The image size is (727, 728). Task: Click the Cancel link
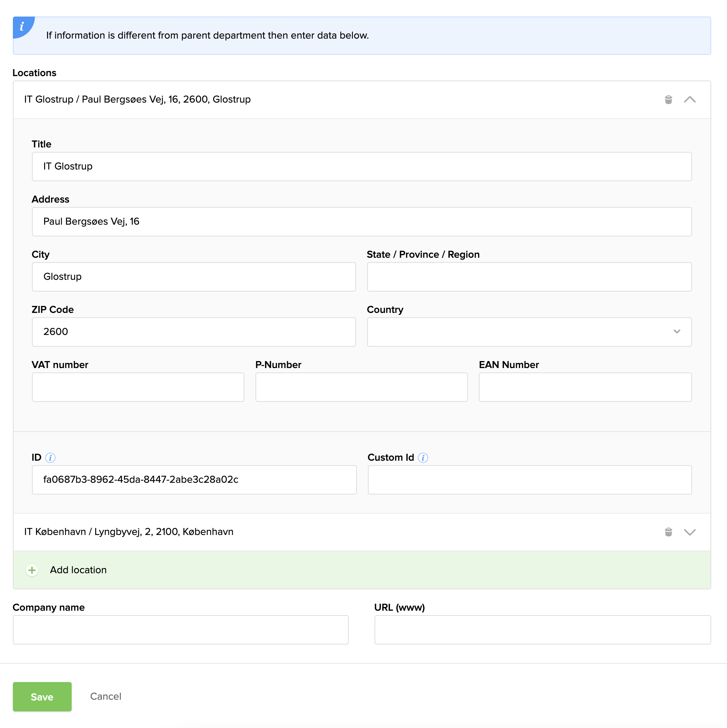[x=105, y=696]
